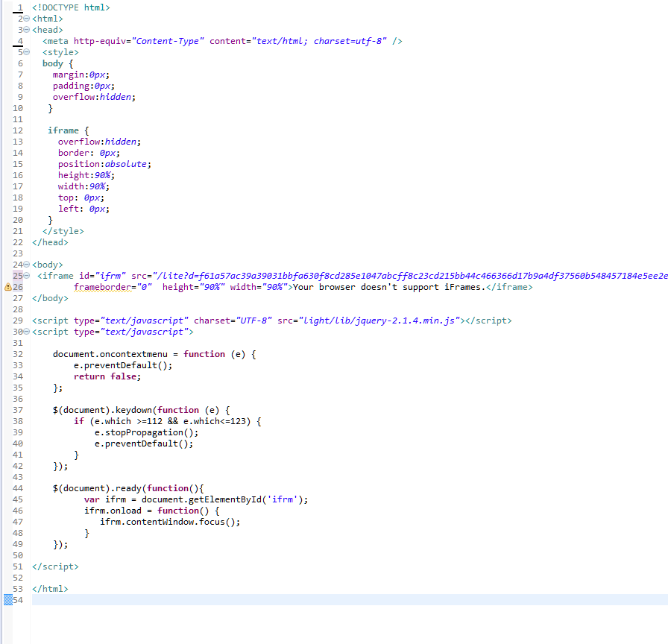This screenshot has width=668, height=644.
Task: Click the ifrm.contentWindow.focus(); call
Action: coord(170,523)
